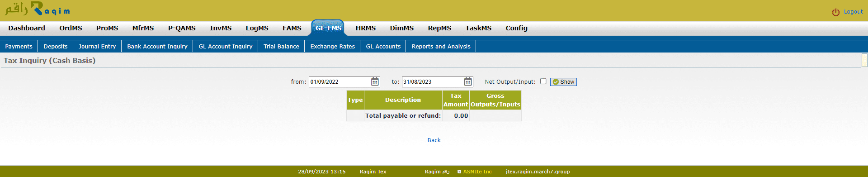Image resolution: width=868 pixels, height=177 pixels.
Task: Open Reports and Analysis menu
Action: tap(441, 46)
